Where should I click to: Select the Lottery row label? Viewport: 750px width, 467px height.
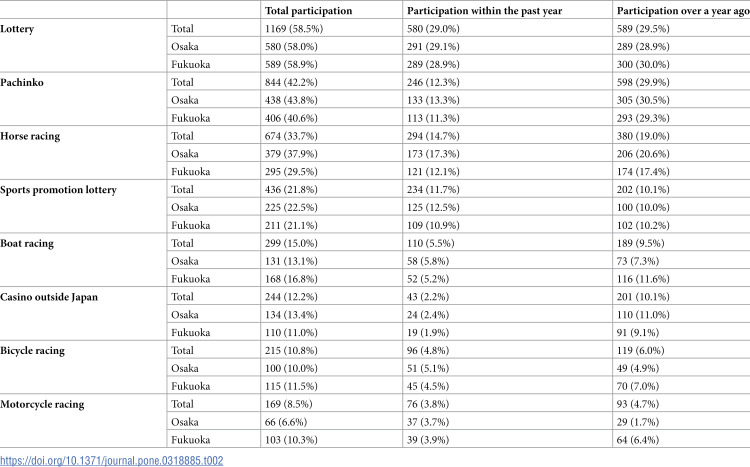point(17,29)
